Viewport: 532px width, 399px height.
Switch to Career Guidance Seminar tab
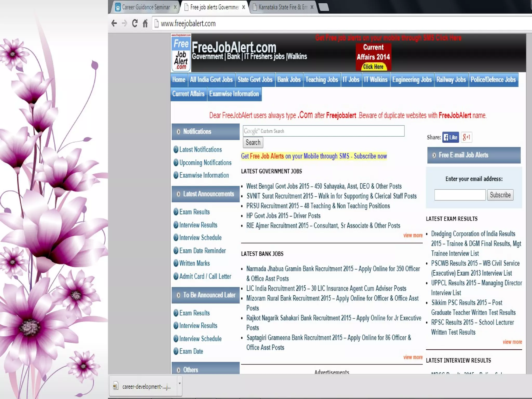click(146, 7)
